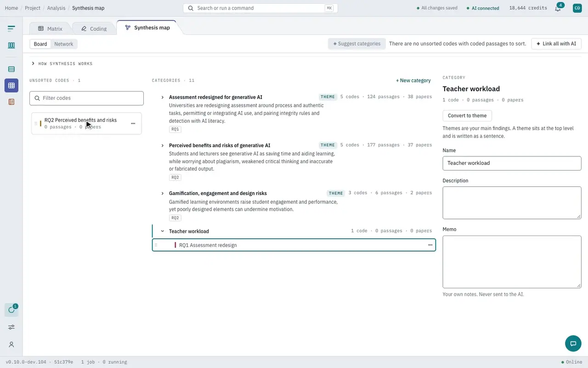Image resolution: width=588 pixels, height=368 pixels.
Task: Open the library books icon in sidebar
Action: click(11, 45)
